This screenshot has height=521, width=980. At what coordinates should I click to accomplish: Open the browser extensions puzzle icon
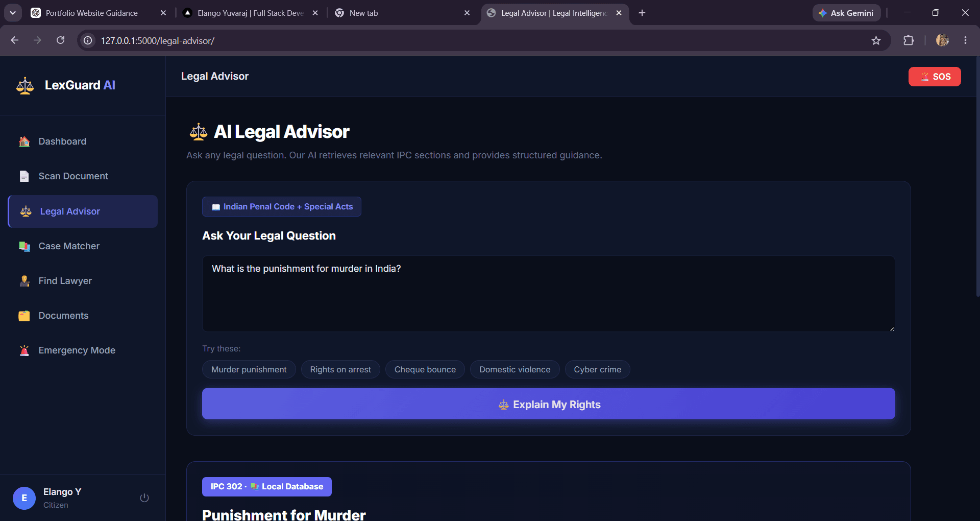pyautogui.click(x=909, y=40)
